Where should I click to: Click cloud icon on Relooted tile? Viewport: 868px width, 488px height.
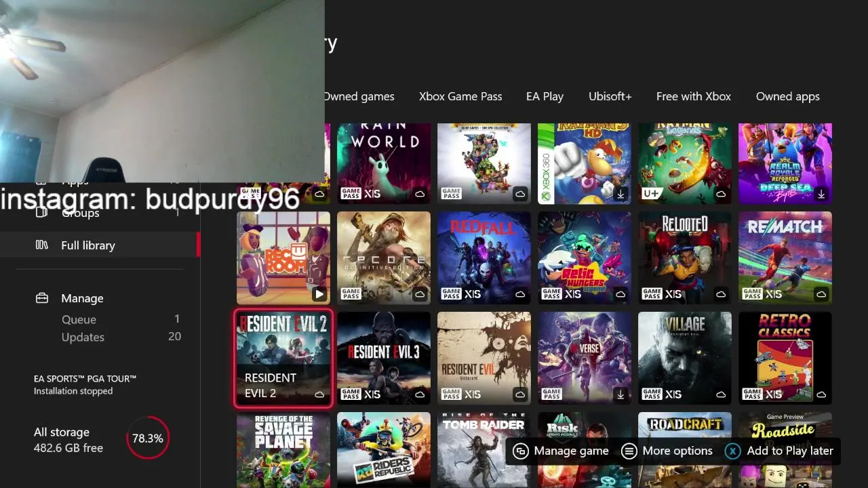721,294
